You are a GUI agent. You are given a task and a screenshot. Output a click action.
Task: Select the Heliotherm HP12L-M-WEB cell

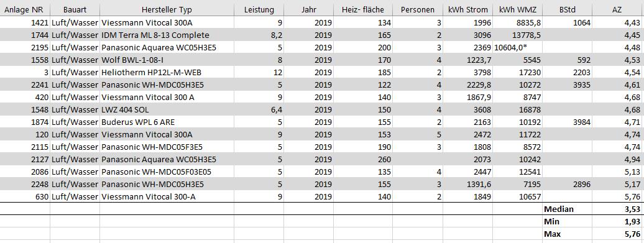pyautogui.click(x=167, y=73)
